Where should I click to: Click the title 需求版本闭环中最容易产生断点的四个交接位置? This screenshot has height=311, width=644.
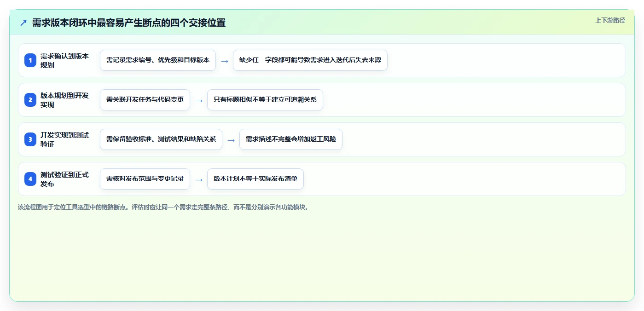click(x=129, y=23)
